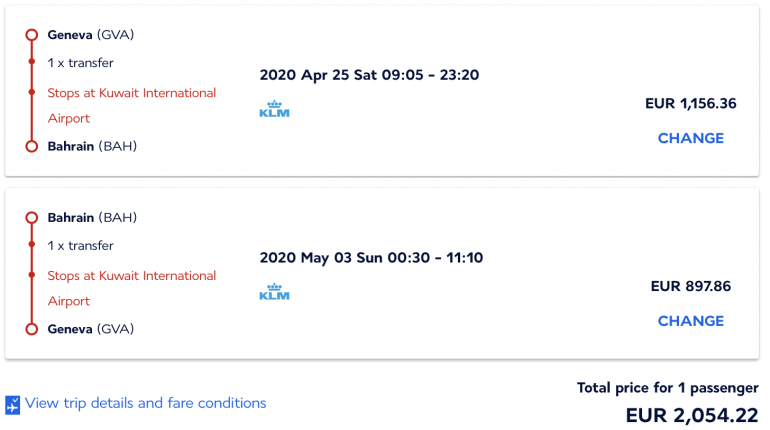
Task: Click the KLM logo on the return flight
Action: 273,292
